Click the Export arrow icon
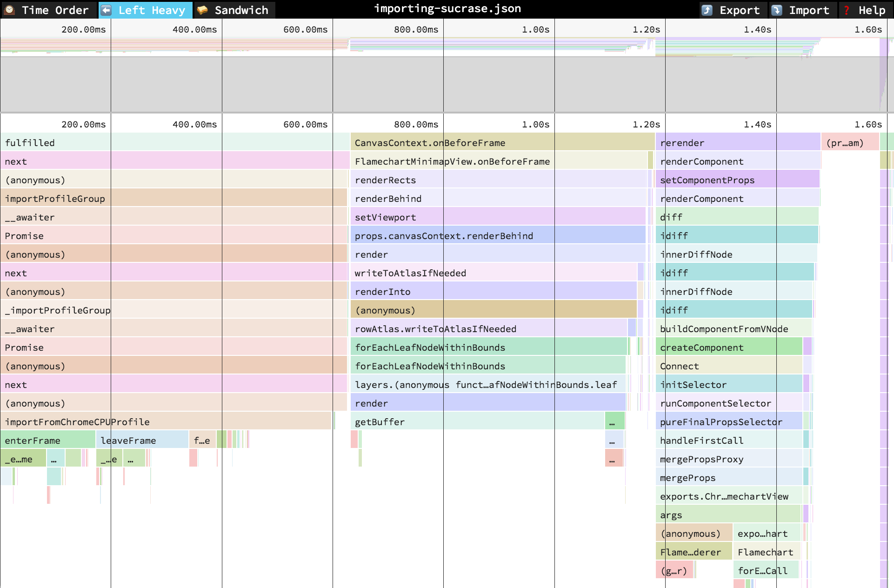The height and width of the screenshot is (588, 894). point(707,10)
